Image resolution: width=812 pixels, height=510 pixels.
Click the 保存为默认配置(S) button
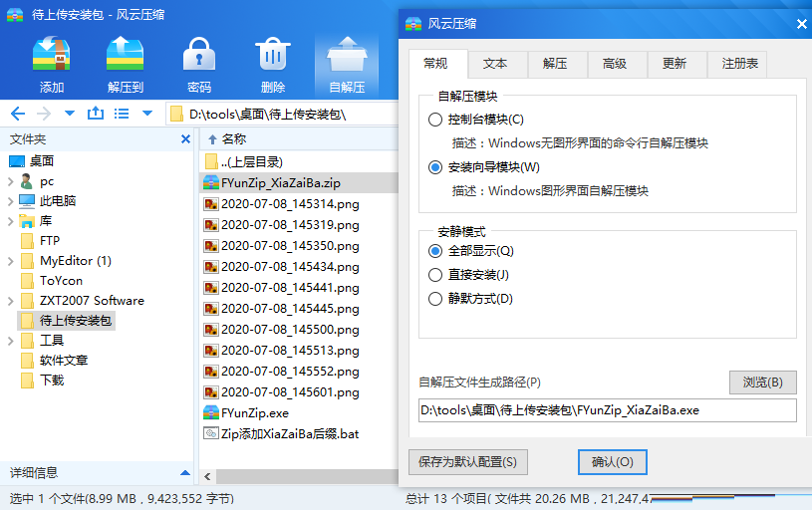point(468,462)
